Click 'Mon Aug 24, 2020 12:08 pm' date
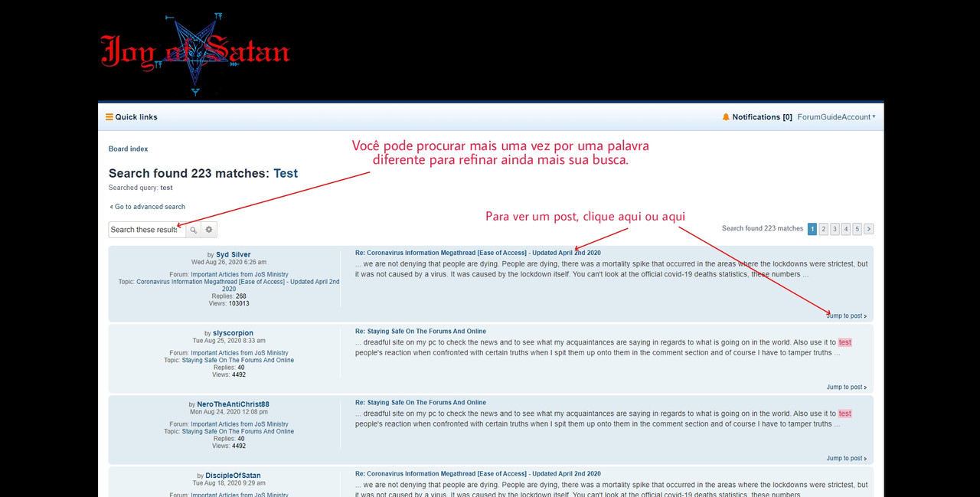This screenshot has height=497, width=980. 229,412
